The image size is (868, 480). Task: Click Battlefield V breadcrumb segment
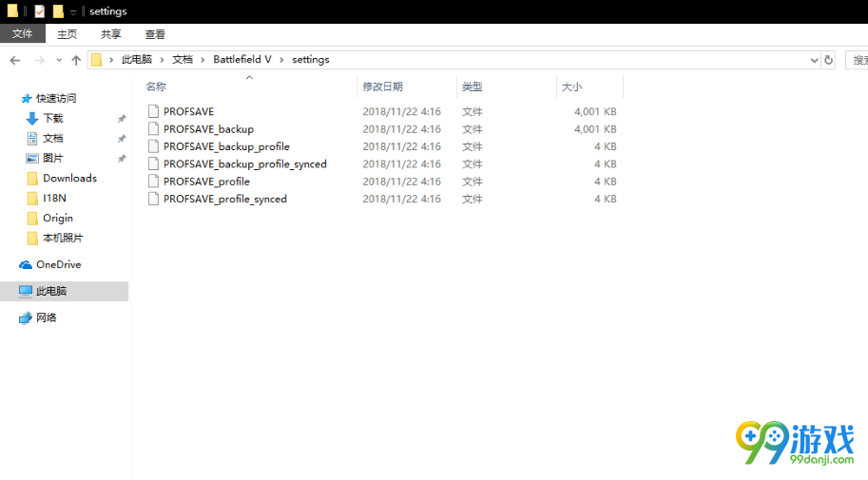coord(242,59)
